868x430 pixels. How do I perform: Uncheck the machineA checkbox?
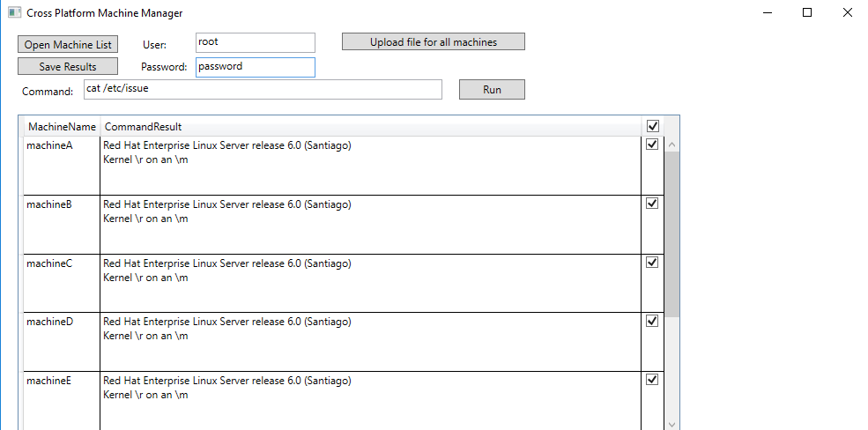pyautogui.click(x=652, y=145)
